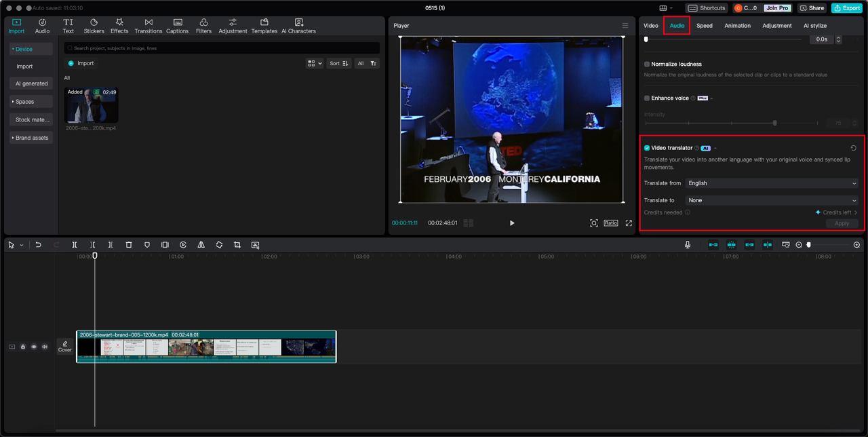Open the Templates panel

(264, 26)
